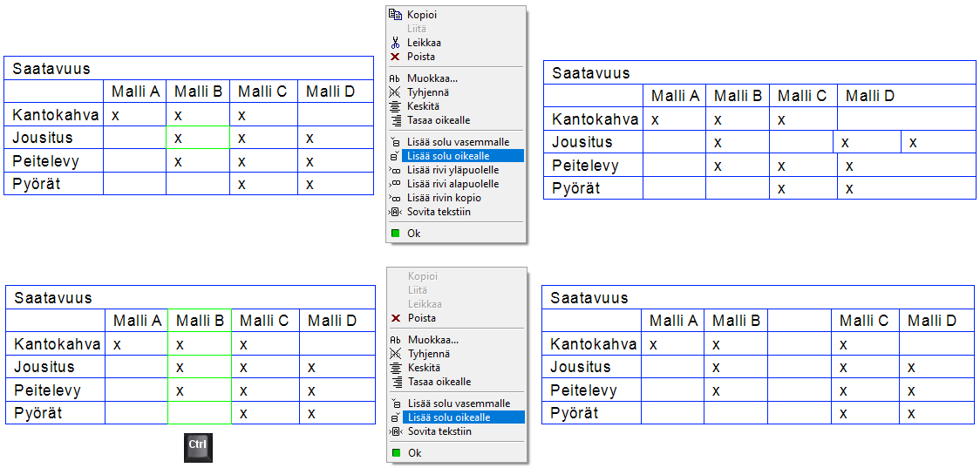Select Kopioi in the upper context menu
The width and height of the screenshot is (980, 468).
(x=422, y=15)
